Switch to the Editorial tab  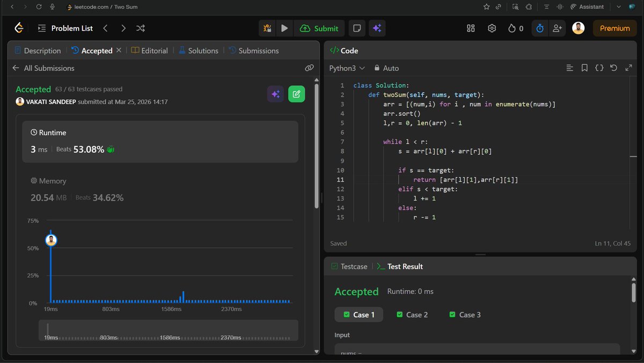pos(149,50)
